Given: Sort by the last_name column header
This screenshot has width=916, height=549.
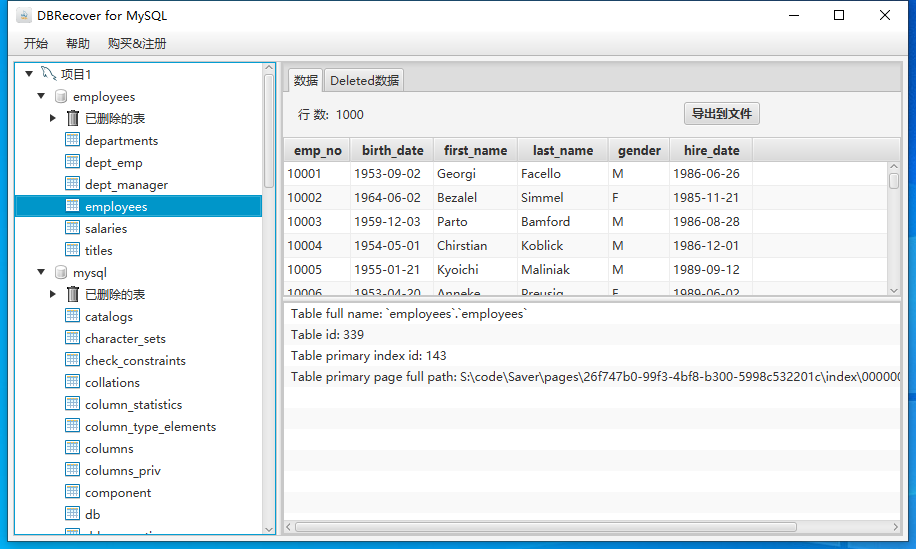Looking at the screenshot, I should pos(563,150).
